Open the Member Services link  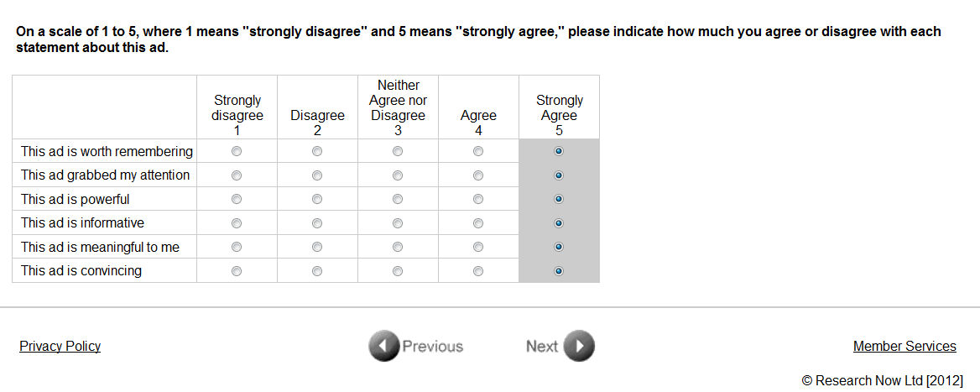(904, 347)
